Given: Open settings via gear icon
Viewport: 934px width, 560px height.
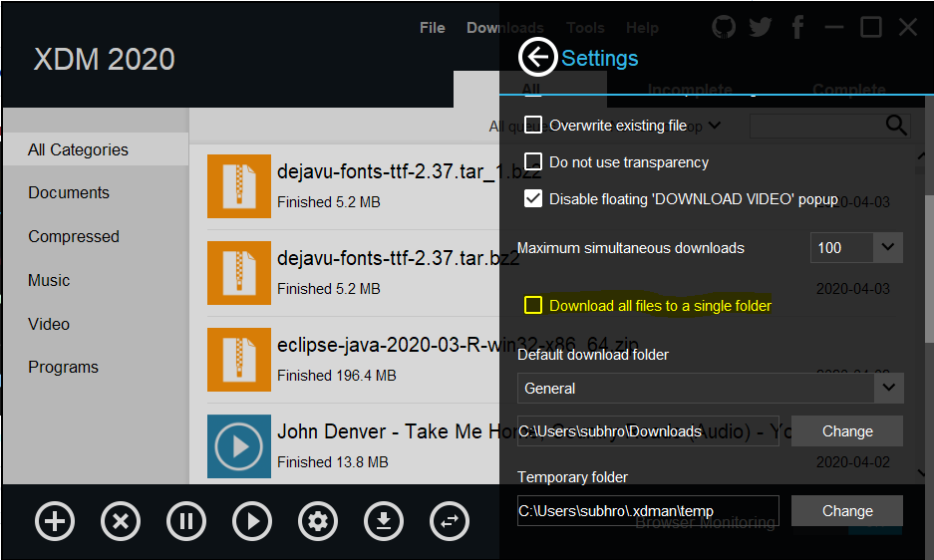Looking at the screenshot, I should pos(318,521).
